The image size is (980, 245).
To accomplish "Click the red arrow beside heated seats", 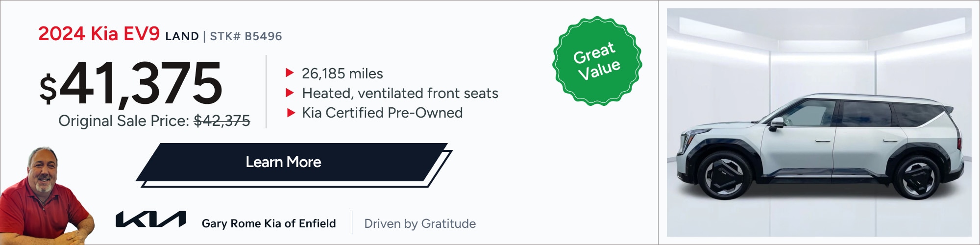I will (290, 93).
